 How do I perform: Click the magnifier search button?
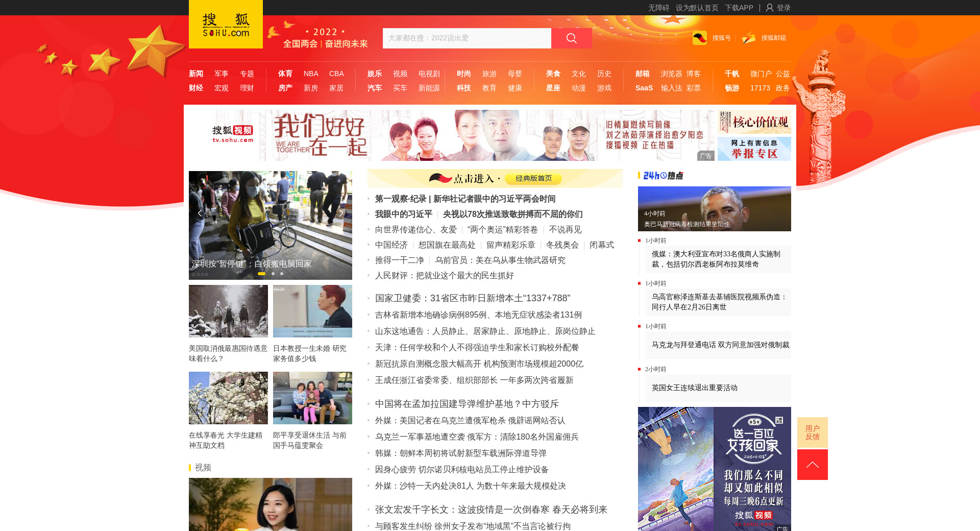tap(571, 38)
